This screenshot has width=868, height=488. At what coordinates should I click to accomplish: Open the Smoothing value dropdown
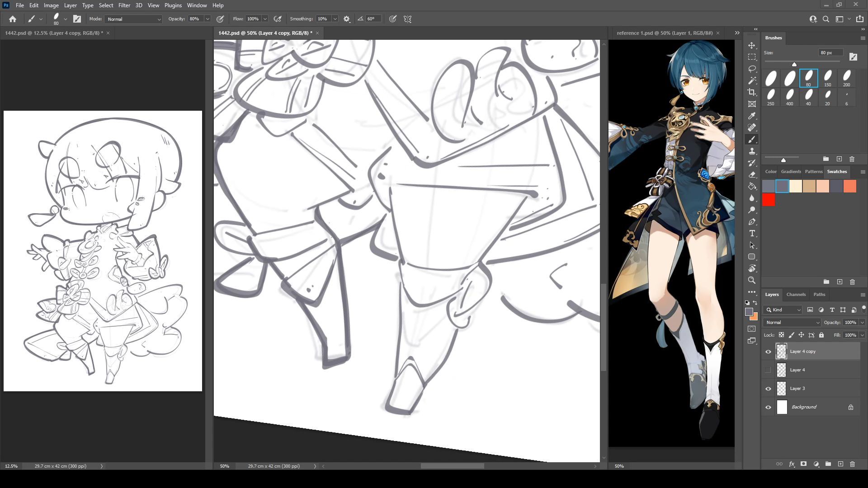coord(335,19)
